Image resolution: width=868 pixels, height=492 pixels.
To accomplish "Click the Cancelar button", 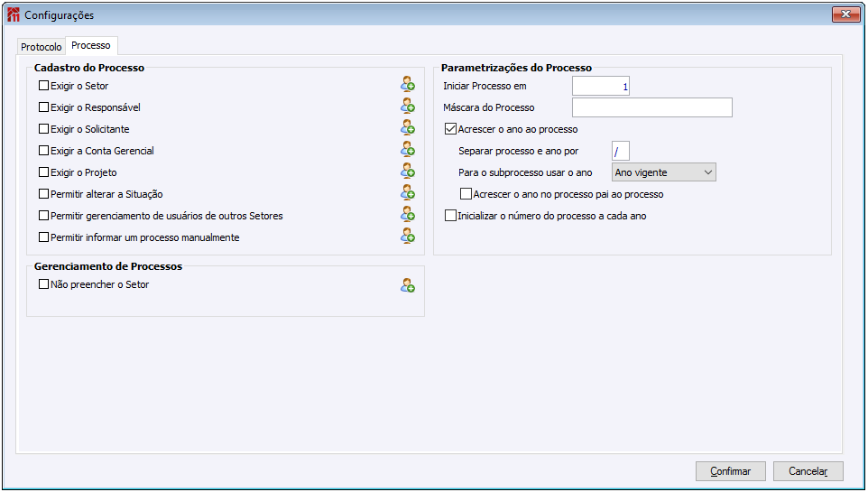I will point(808,471).
